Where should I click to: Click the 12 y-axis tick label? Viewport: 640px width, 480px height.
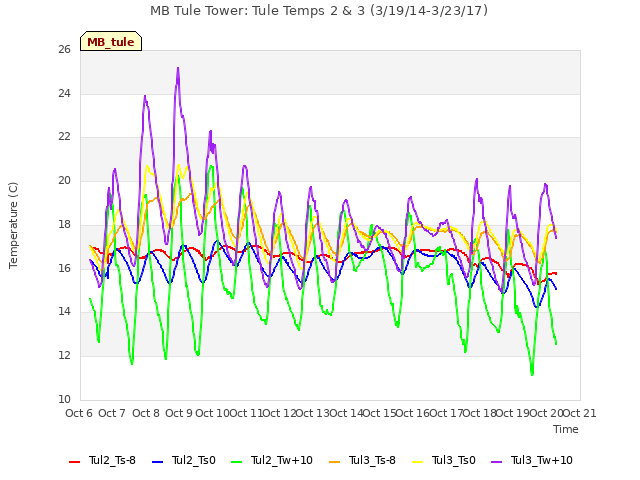tap(64, 356)
